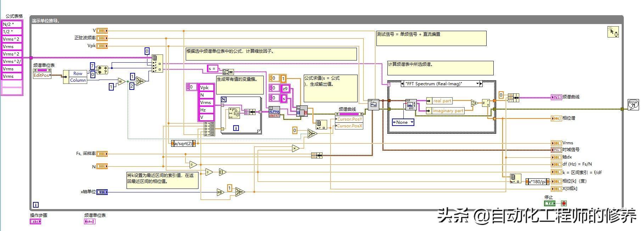Viewport: 644px width, 231px height.
Task: Click the Cursor.PosY property item
Action: pyautogui.click(x=349, y=119)
